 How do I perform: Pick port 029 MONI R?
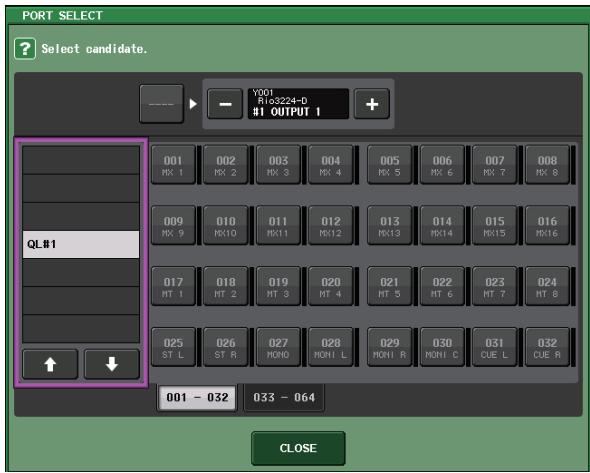point(389,347)
